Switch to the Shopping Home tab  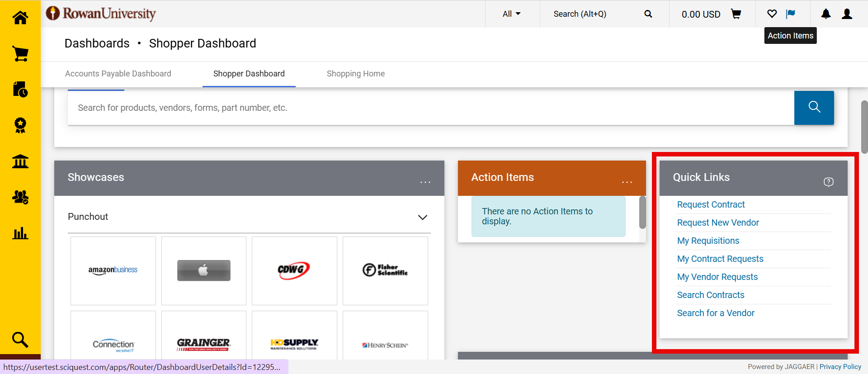click(355, 74)
